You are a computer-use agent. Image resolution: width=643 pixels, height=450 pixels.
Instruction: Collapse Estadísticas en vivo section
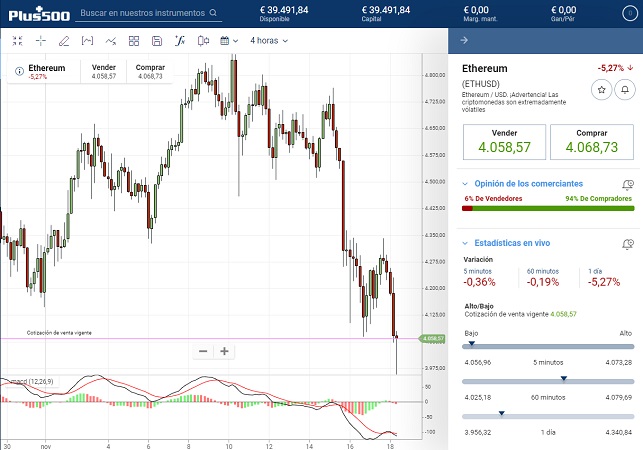[465, 243]
